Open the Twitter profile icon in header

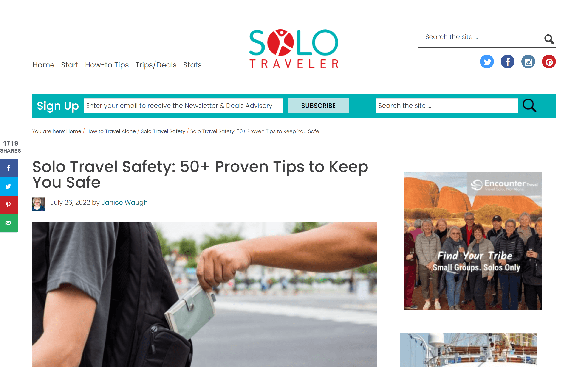487,62
